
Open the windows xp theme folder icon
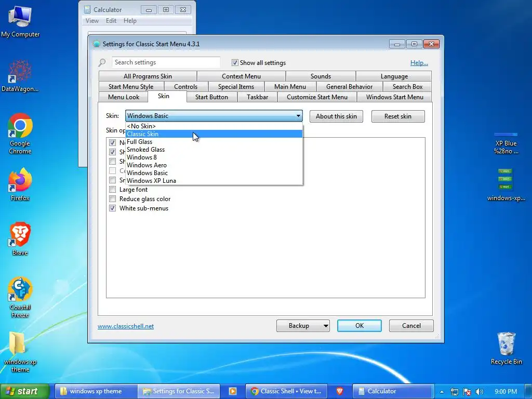coord(20,352)
